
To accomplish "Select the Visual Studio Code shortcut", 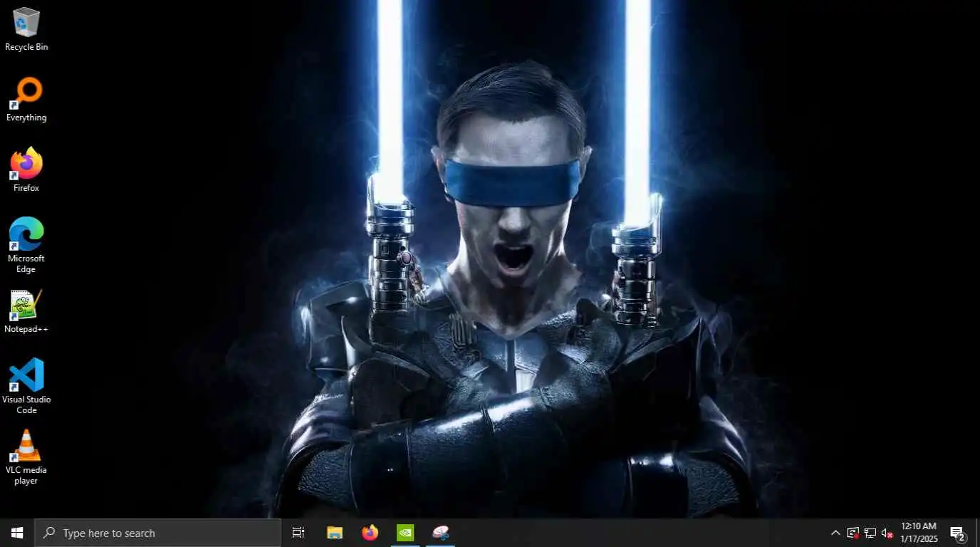I will point(26,386).
